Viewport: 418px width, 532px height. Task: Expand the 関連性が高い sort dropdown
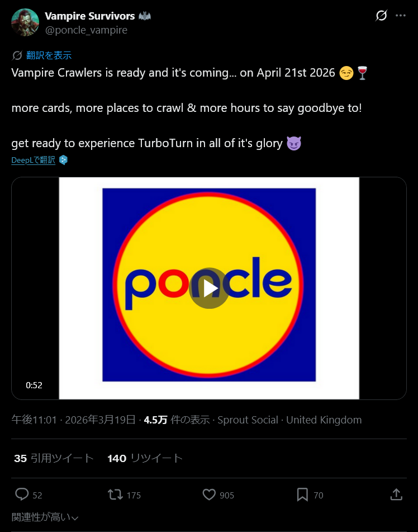[x=45, y=517]
